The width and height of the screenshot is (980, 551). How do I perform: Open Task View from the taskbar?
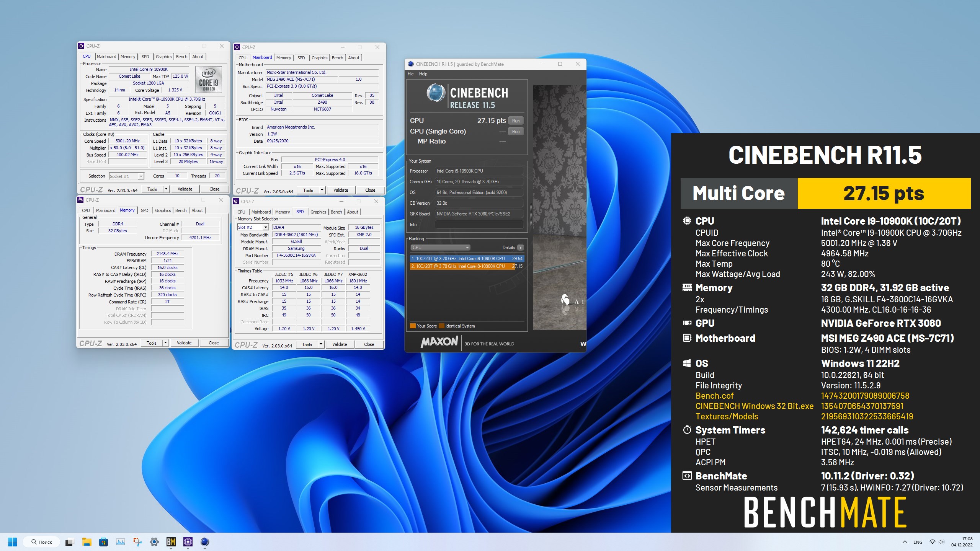[x=69, y=542]
